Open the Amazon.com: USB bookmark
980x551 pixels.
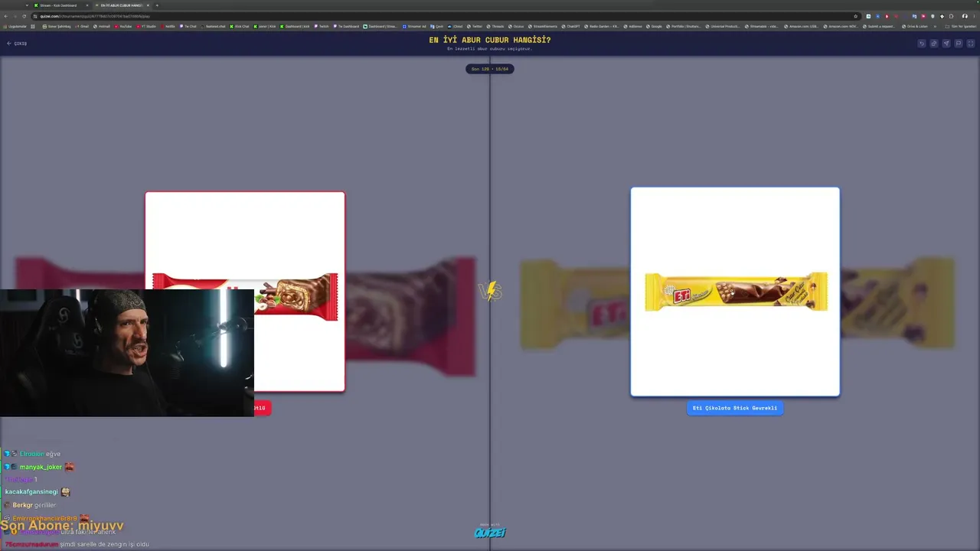tap(801, 26)
